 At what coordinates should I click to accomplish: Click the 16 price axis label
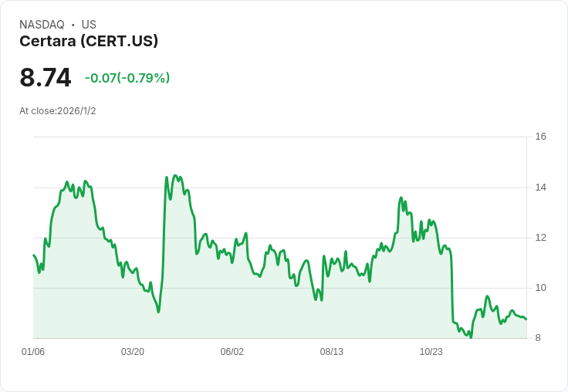(541, 137)
